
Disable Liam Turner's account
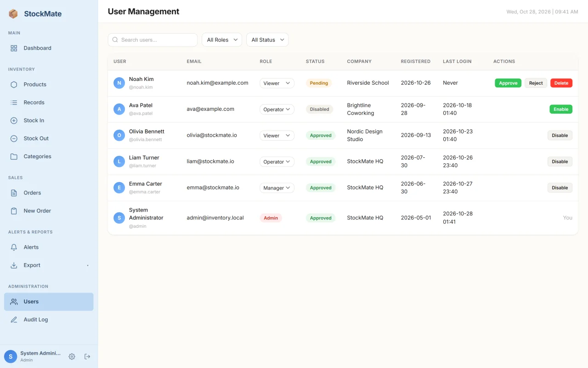click(x=560, y=161)
